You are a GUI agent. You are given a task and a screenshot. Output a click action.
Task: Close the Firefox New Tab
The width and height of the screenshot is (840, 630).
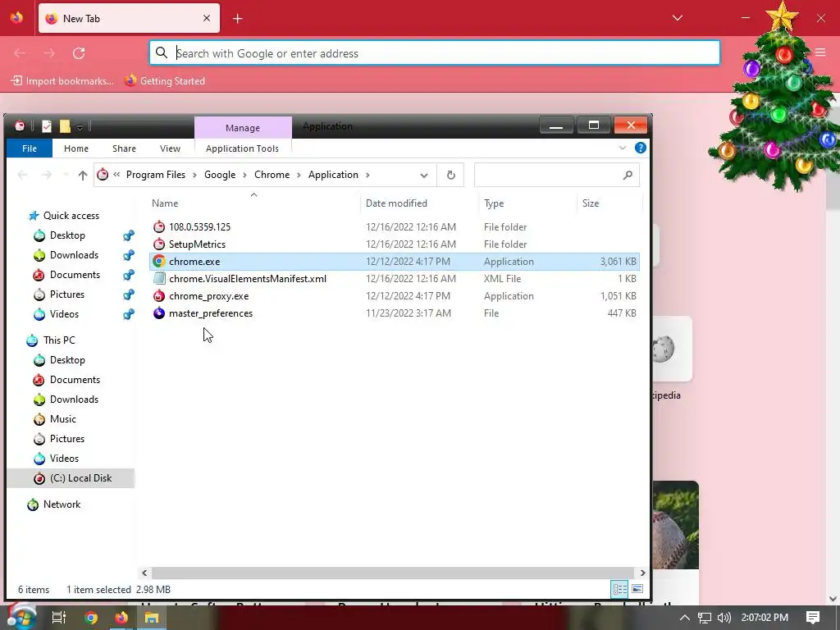207,18
